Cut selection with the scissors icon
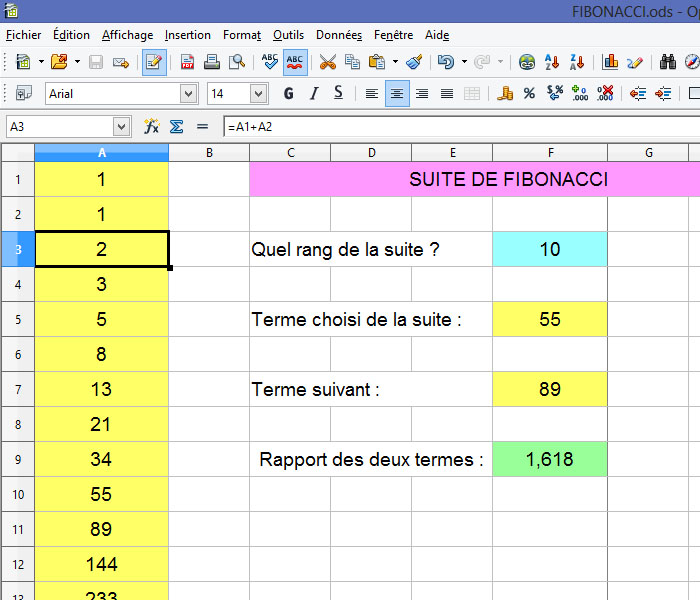Image resolution: width=700 pixels, height=600 pixels. (328, 62)
